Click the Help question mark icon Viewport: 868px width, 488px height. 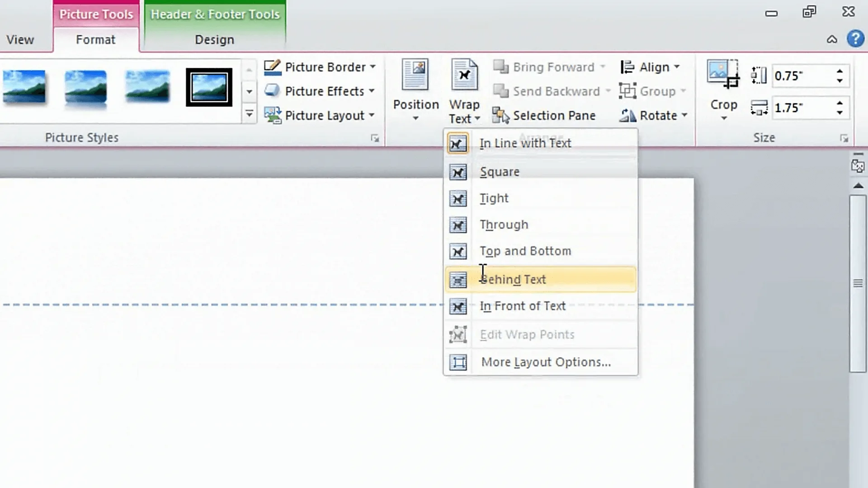[856, 39]
